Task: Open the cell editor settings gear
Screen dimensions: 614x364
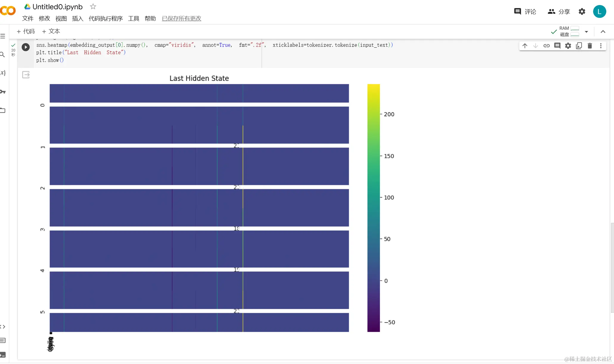Action: [568, 46]
